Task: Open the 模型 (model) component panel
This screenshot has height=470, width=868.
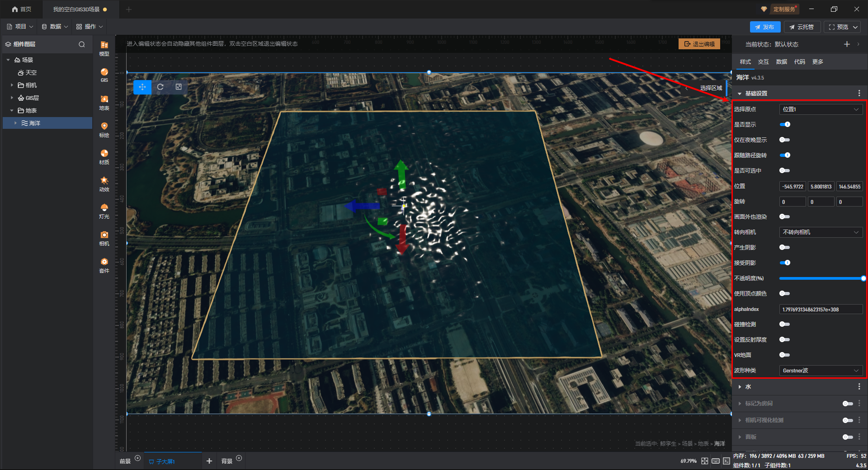Action: click(104, 47)
